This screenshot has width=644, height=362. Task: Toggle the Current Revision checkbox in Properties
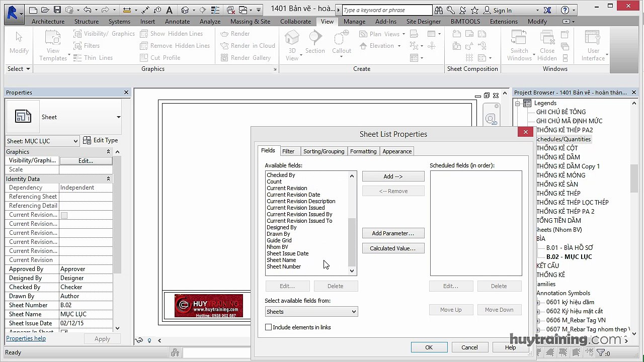click(64, 215)
